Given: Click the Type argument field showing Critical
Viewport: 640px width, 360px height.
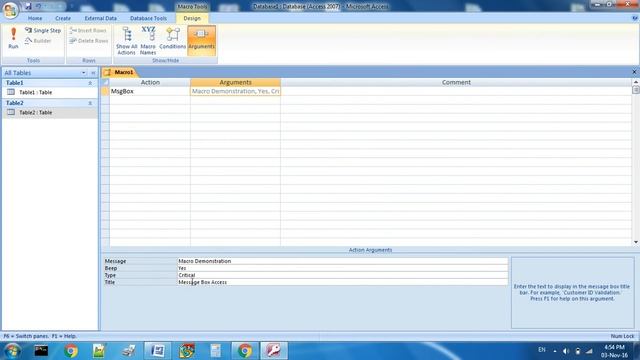Looking at the screenshot, I should (x=342, y=275).
